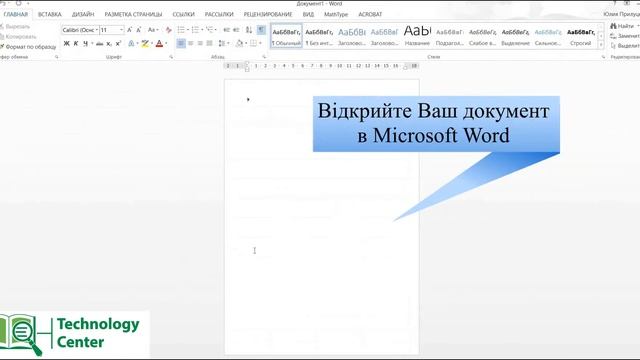This screenshot has width=640, height=360.
Task: Open the MathType tab
Action: coord(336,14)
